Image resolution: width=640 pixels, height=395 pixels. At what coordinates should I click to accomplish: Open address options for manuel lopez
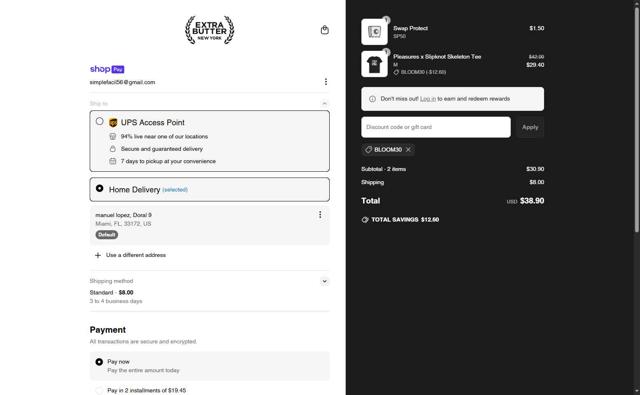pyautogui.click(x=320, y=215)
